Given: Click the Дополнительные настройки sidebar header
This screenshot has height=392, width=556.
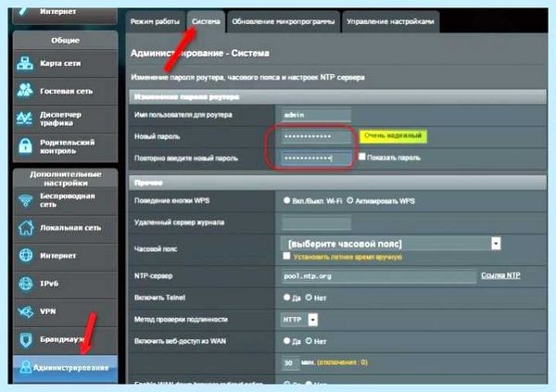Looking at the screenshot, I should point(65,179).
